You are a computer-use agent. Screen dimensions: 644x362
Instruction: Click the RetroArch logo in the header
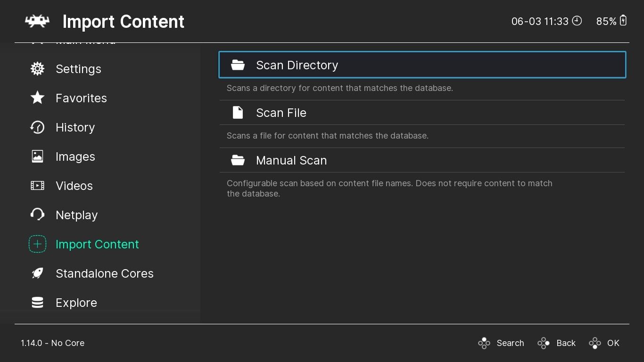coord(37,21)
